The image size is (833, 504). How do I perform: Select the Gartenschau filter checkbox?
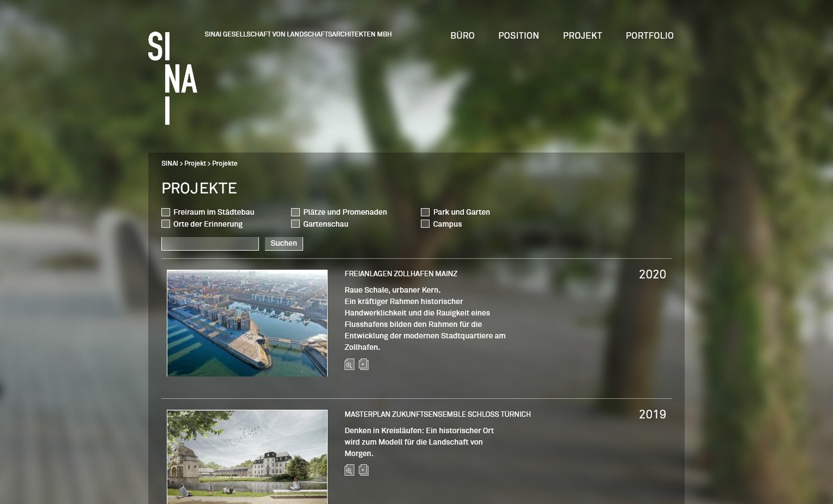pyautogui.click(x=295, y=224)
